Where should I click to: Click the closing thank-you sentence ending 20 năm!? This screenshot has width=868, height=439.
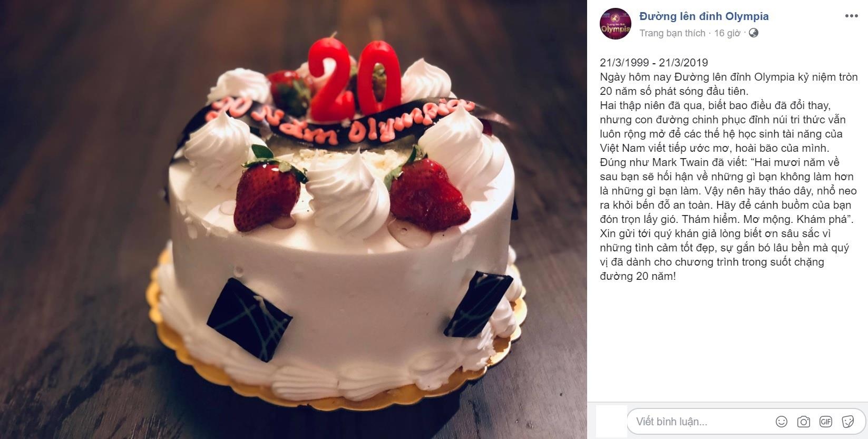725,255
